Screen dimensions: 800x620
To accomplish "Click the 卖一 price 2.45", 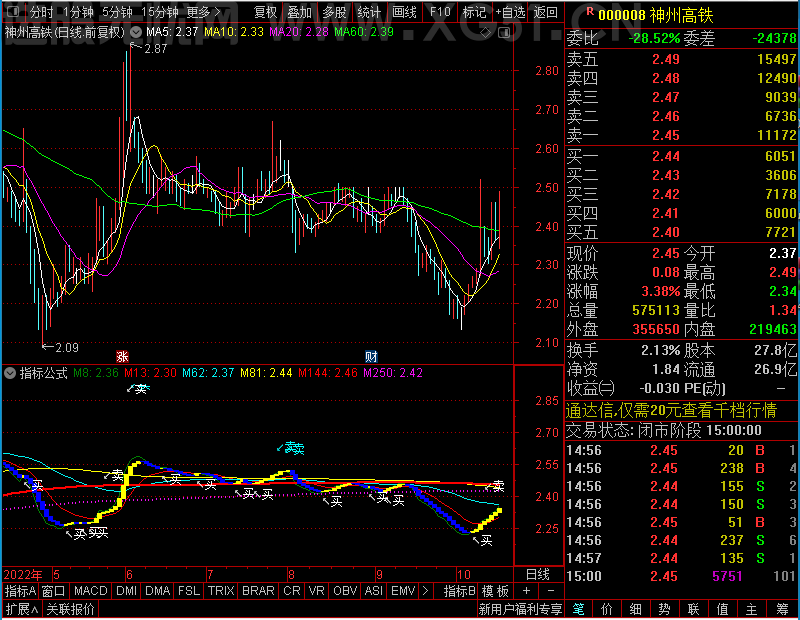I will click(666, 135).
